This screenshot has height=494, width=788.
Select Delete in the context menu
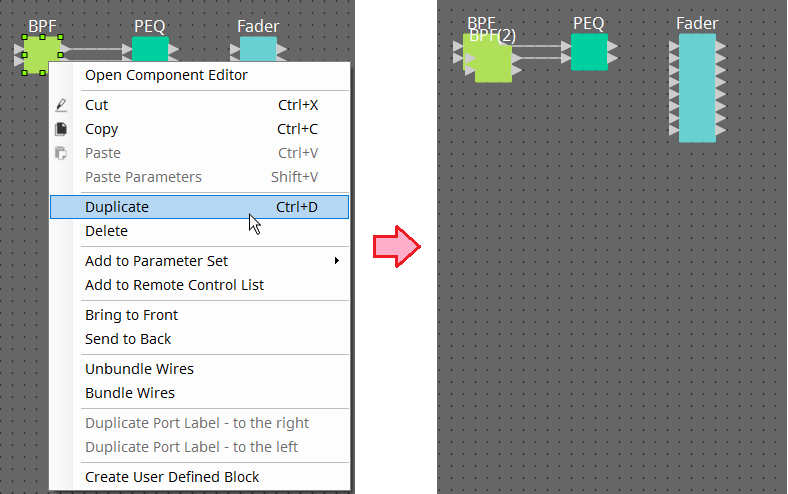106,231
